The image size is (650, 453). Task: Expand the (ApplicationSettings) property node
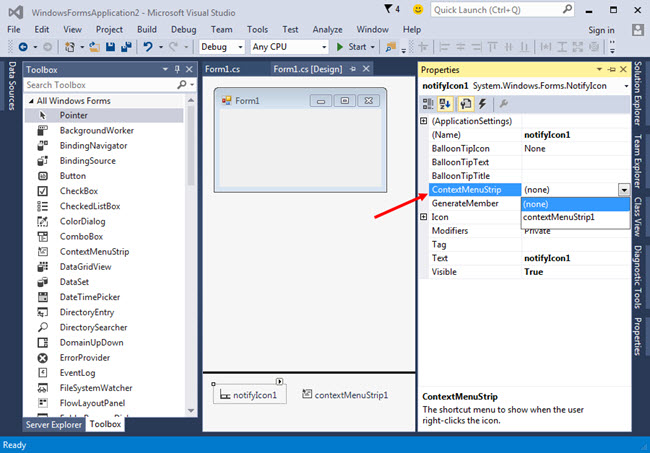(x=424, y=121)
